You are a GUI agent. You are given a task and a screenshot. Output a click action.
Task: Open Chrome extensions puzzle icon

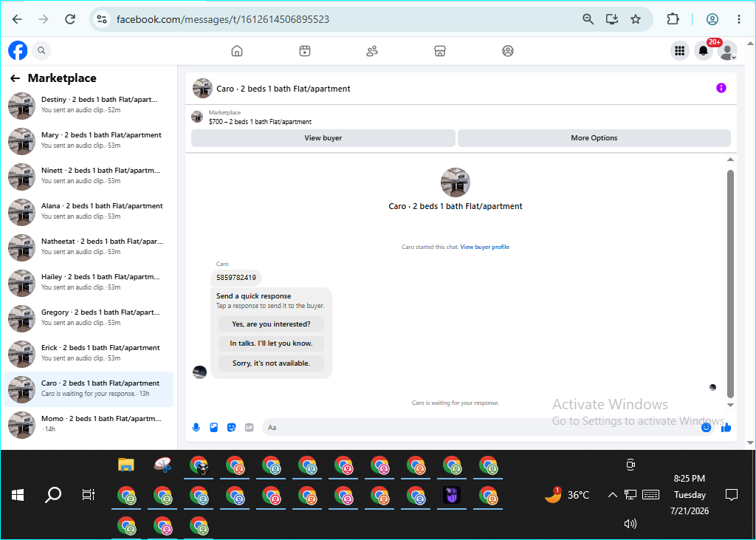pyautogui.click(x=673, y=19)
